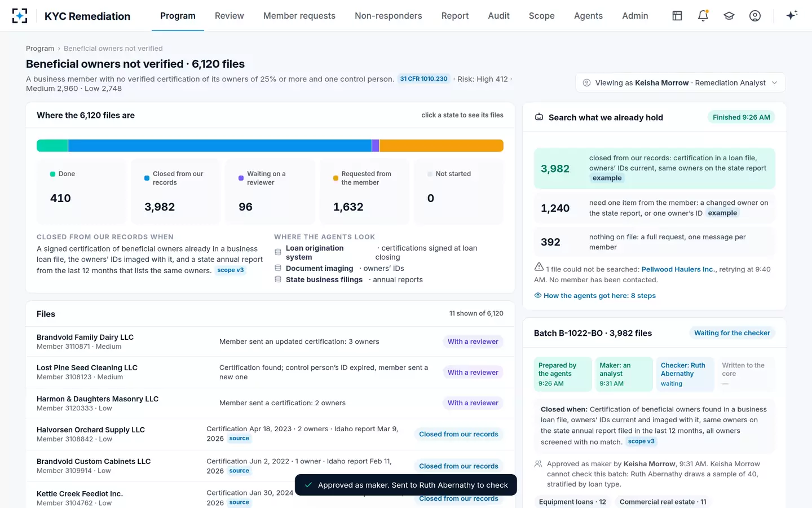Select the Waiting on a reviewer card

[270, 191]
